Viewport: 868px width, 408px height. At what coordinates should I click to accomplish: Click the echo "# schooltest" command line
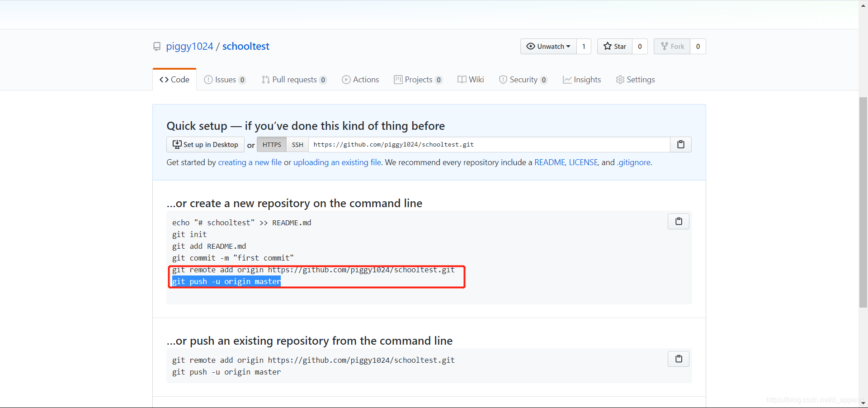[x=241, y=223]
